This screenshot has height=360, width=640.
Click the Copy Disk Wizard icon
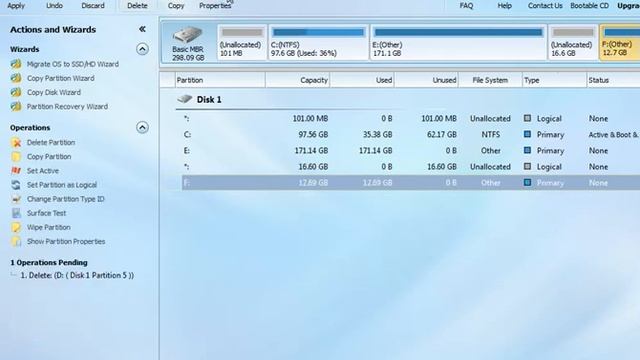(x=16, y=92)
